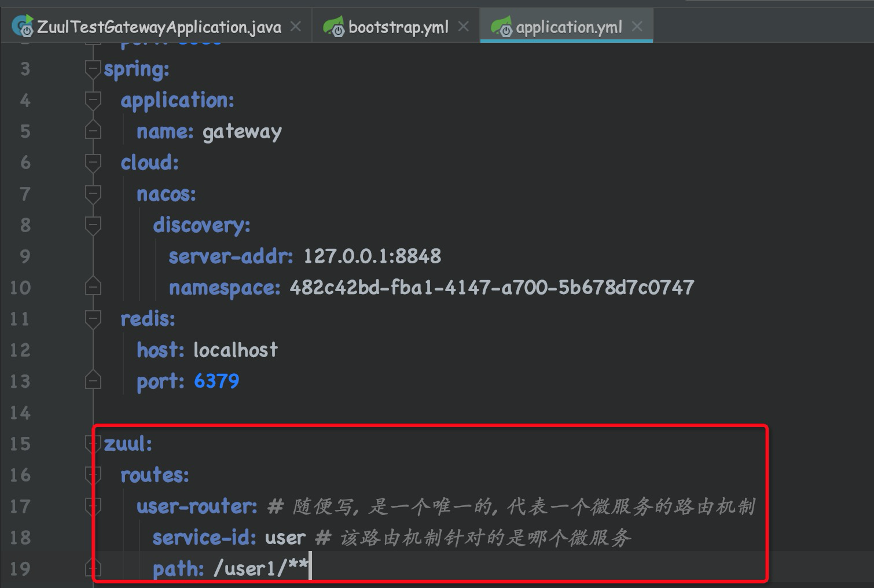Screen dimensions: 874x588
Task: Click the Spring leaf icon on application.yml tab
Action: click(x=501, y=27)
